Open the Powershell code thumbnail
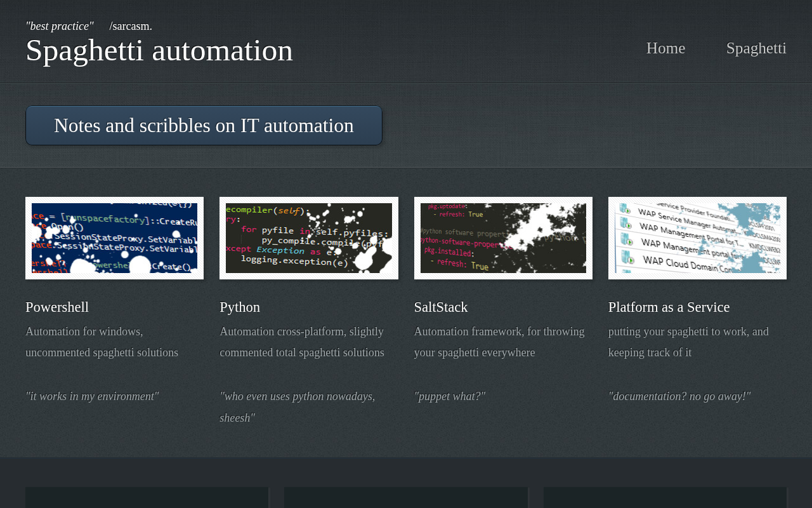The width and height of the screenshot is (812, 508). click(x=114, y=238)
